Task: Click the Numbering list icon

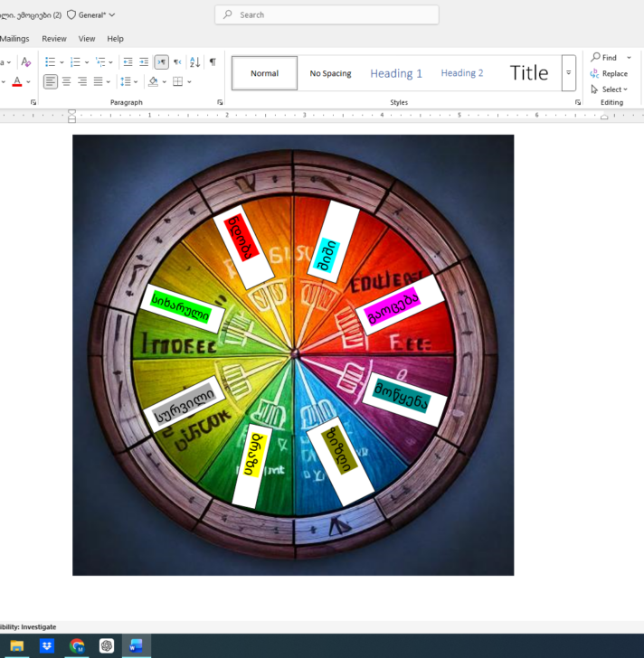Action: tap(75, 61)
